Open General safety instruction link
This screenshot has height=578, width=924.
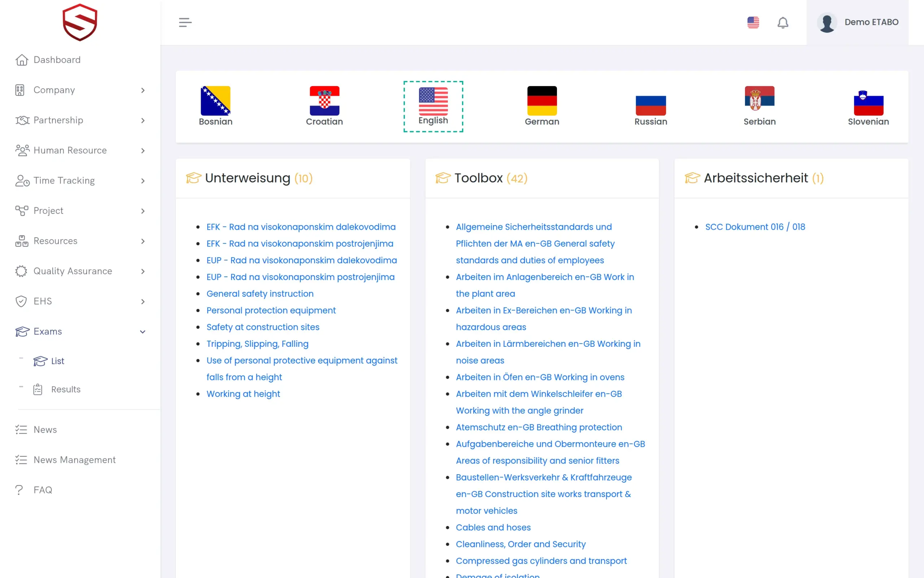tap(260, 294)
